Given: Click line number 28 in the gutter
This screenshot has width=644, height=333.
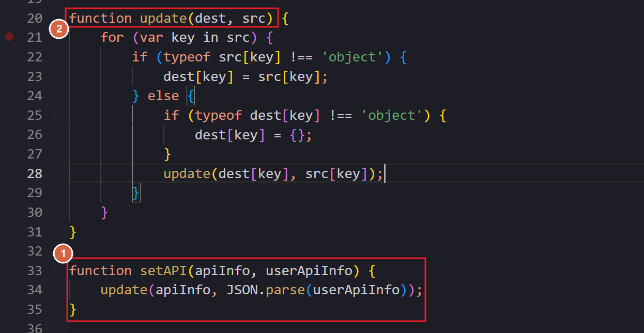Looking at the screenshot, I should click(35, 173).
